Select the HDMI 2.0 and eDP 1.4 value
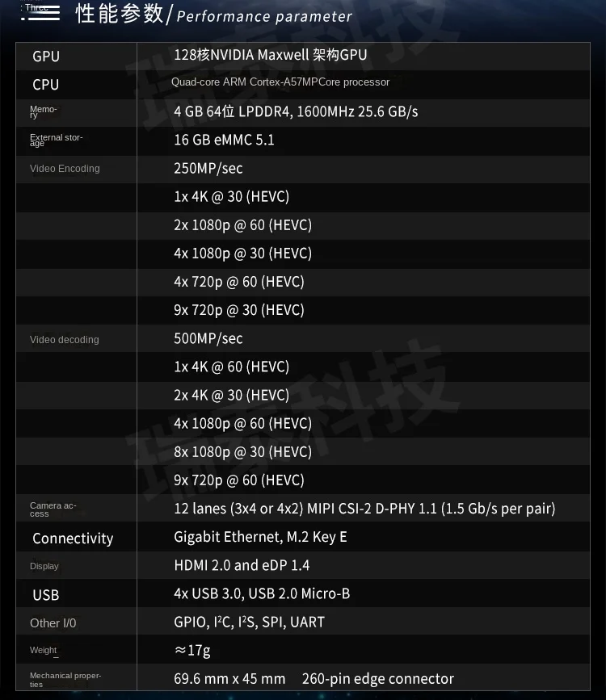 point(242,565)
